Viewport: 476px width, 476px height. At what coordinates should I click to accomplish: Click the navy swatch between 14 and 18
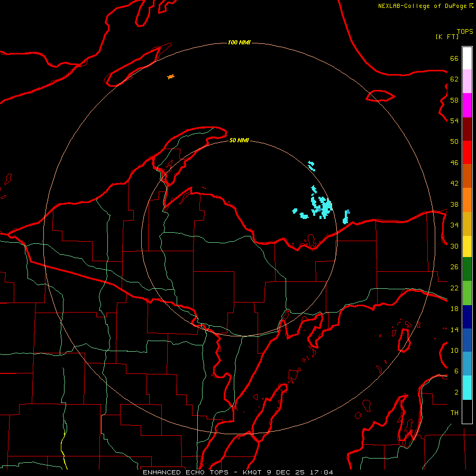point(467,317)
